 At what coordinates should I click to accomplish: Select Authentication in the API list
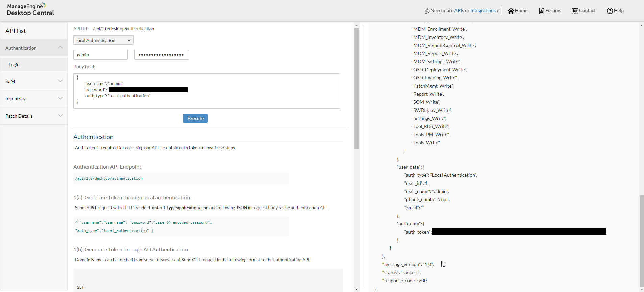(x=34, y=48)
